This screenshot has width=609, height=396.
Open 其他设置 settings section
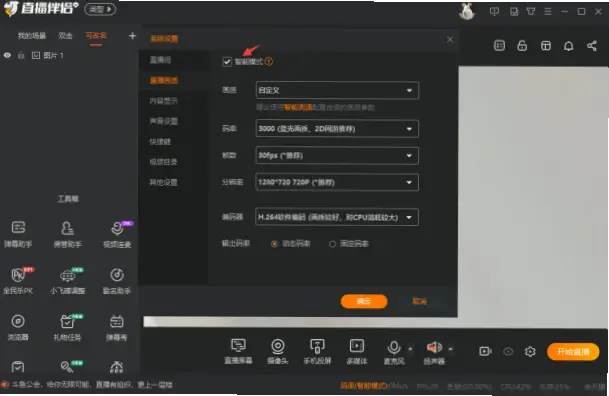164,182
